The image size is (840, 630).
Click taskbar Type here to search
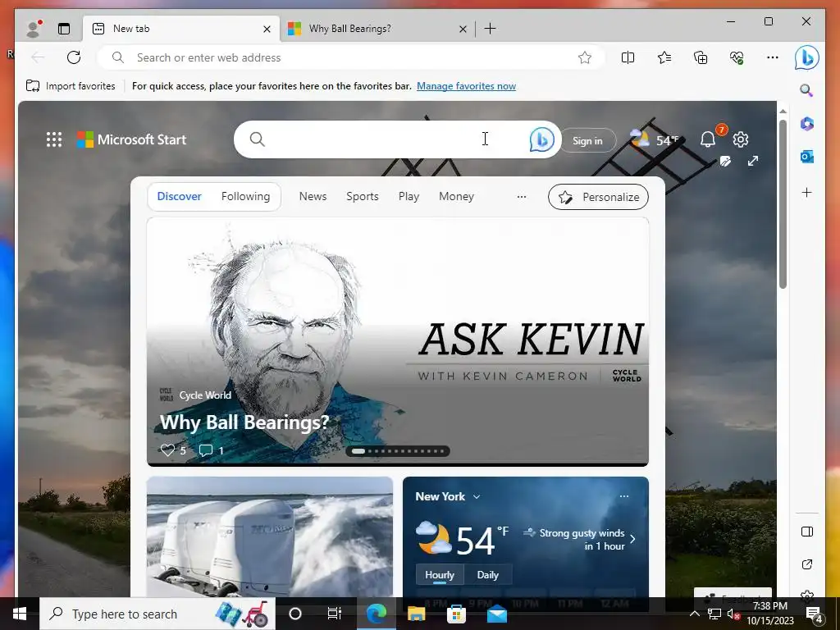coord(157,614)
